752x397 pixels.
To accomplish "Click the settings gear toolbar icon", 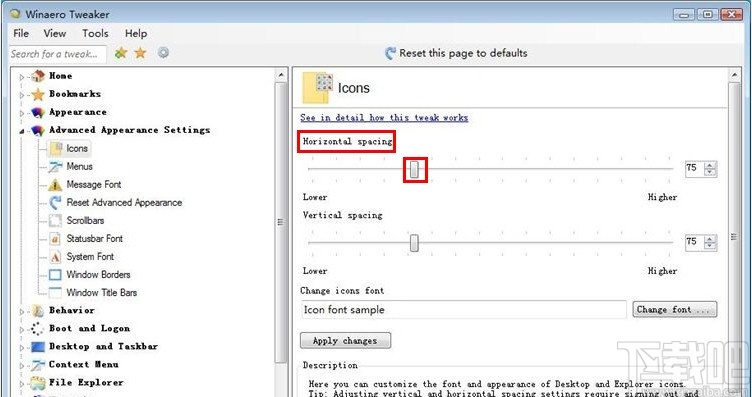I will pyautogui.click(x=164, y=53).
